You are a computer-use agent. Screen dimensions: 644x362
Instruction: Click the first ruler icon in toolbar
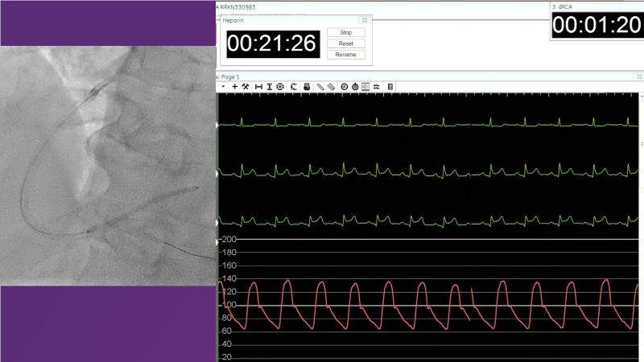click(x=320, y=86)
